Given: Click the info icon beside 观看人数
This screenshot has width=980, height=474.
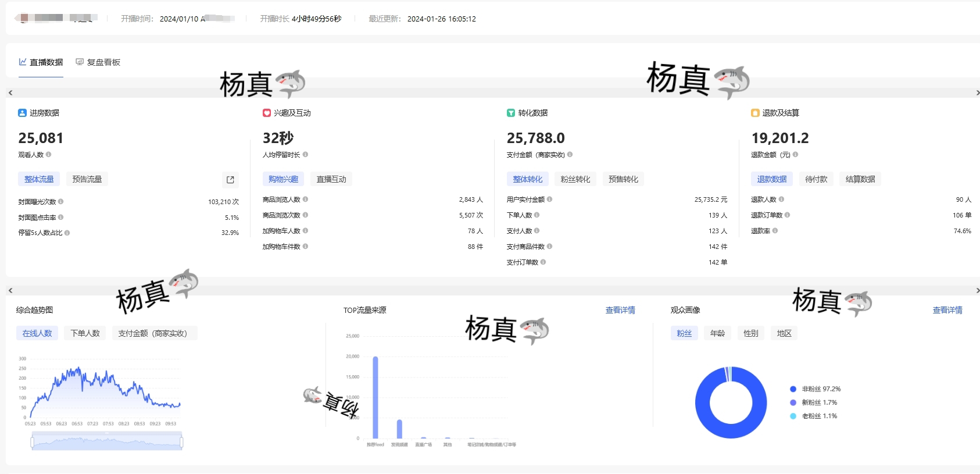Looking at the screenshot, I should [49, 155].
